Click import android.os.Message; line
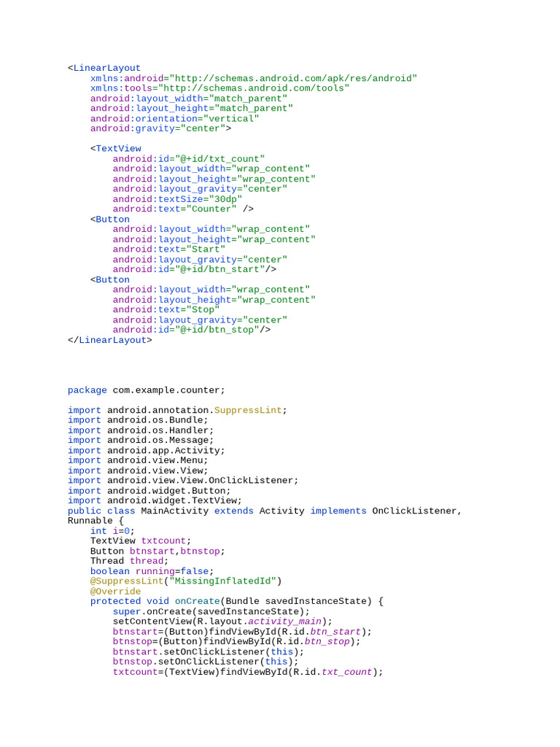 pyautogui.click(x=141, y=441)
